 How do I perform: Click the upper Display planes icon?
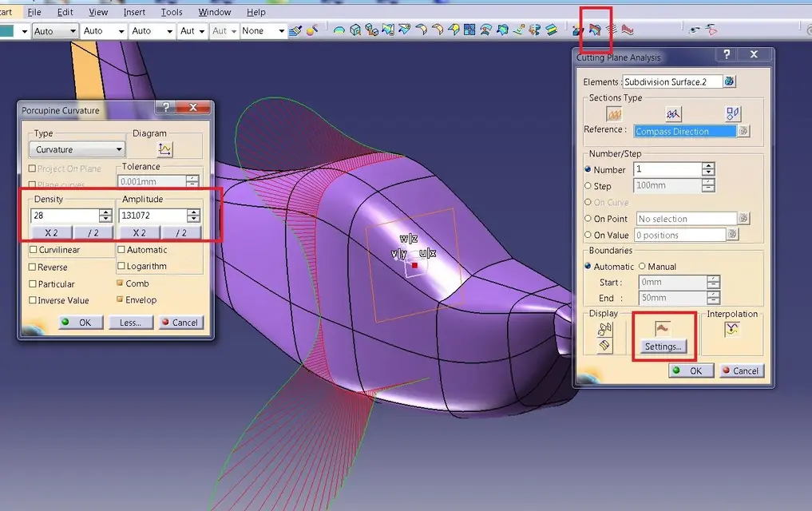pos(604,329)
